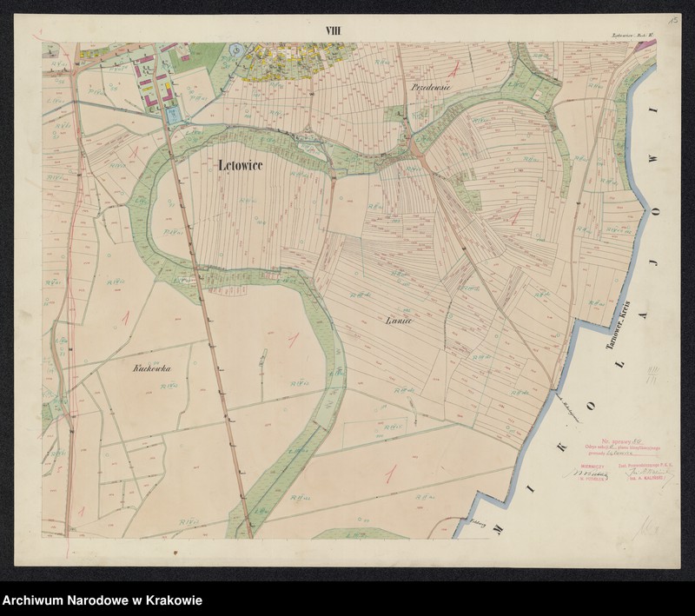Select the windmill-like symbol near Kuchówka
695x616 pixels.
coord(263,355)
